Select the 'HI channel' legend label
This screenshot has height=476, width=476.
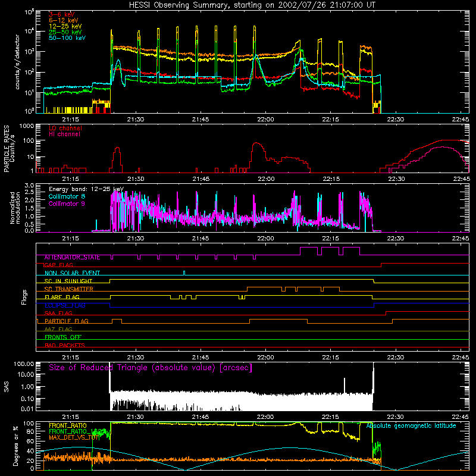[x=64, y=134]
